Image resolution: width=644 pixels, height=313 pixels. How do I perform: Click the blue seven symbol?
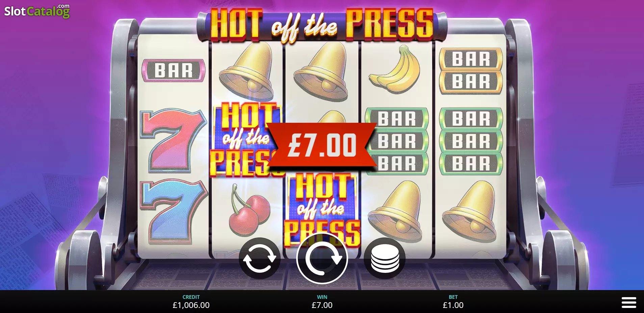click(x=173, y=212)
